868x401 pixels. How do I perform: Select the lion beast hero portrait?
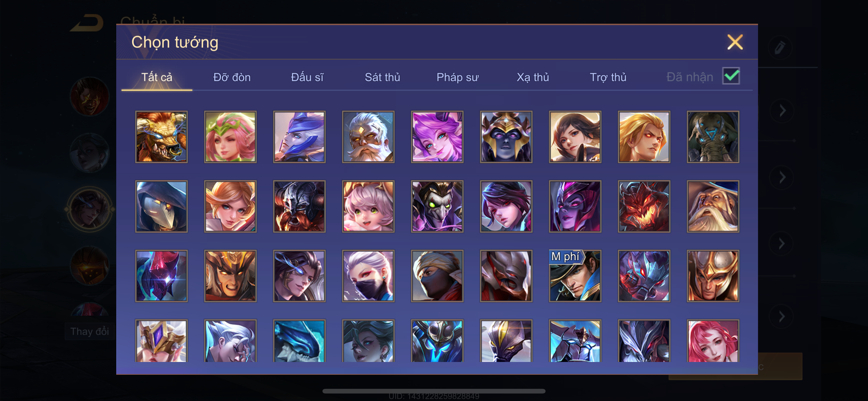162,137
